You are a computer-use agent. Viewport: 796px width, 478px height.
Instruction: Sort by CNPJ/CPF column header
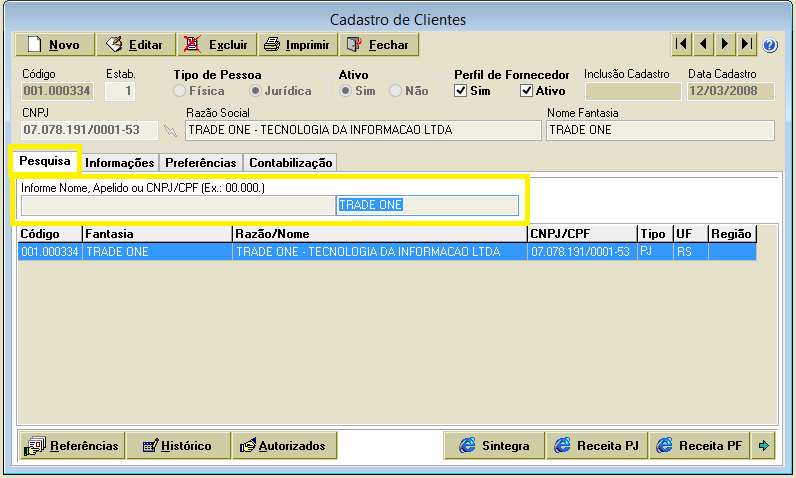tap(582, 234)
